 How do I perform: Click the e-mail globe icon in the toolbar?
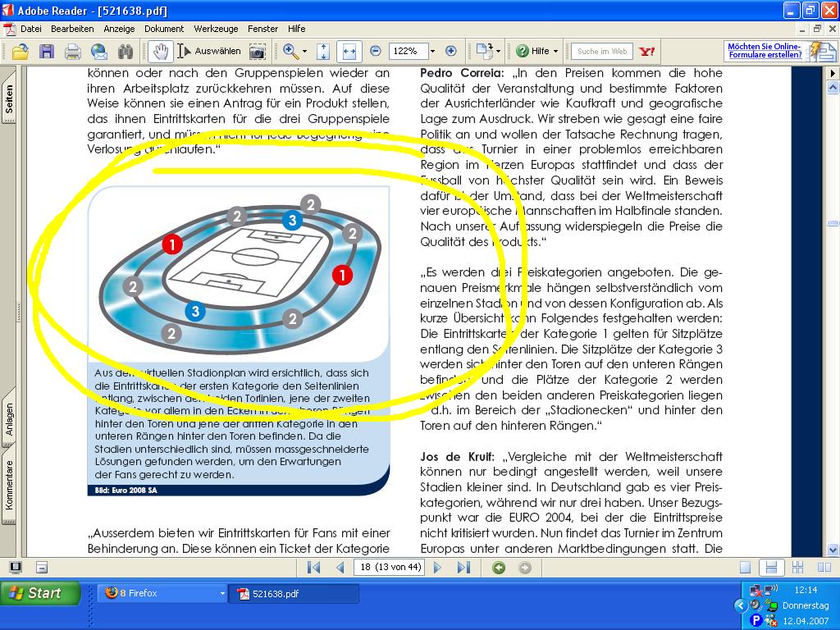[99, 52]
